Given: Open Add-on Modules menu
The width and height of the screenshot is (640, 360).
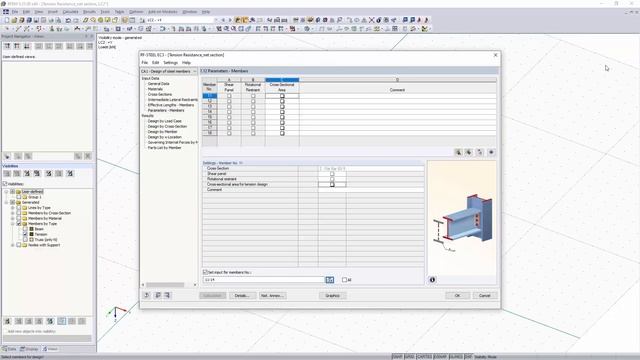Looking at the screenshot, I should pos(162,12).
